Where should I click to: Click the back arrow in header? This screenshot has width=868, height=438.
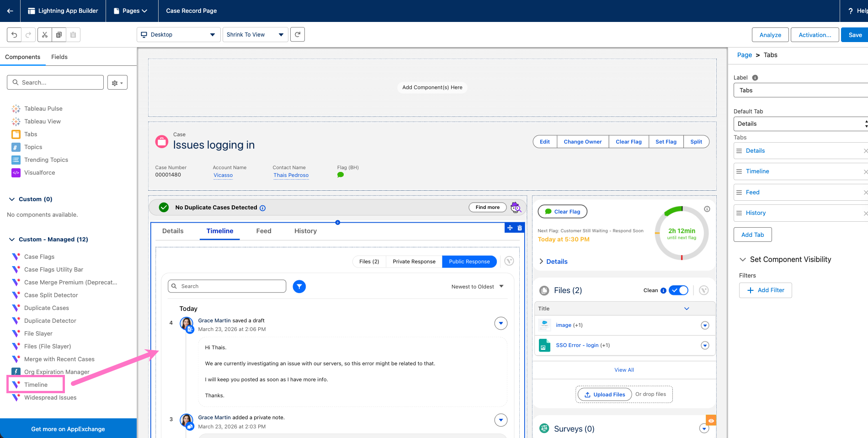coord(10,11)
